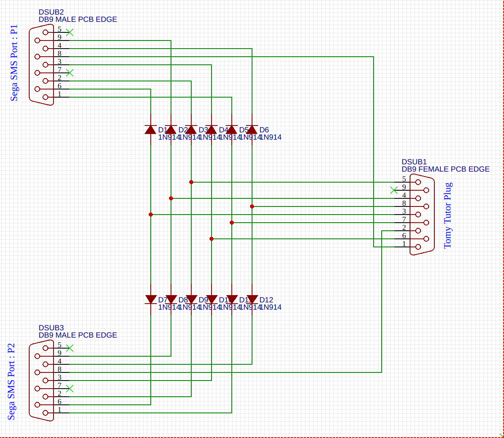504x438 pixels.
Task: Select diode D9 symbol
Action: click(191, 300)
